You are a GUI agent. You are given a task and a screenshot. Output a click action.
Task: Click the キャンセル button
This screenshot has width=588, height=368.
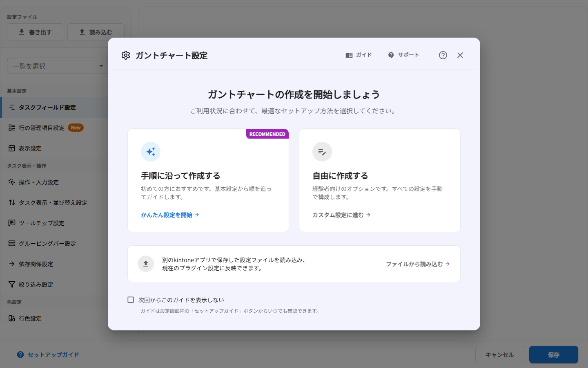pyautogui.click(x=500, y=355)
